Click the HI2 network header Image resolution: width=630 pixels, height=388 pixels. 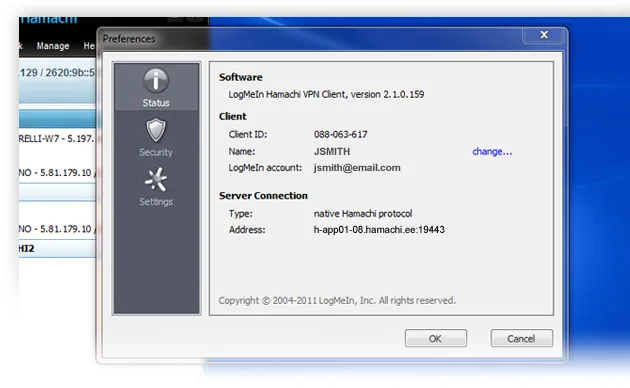click(57, 249)
